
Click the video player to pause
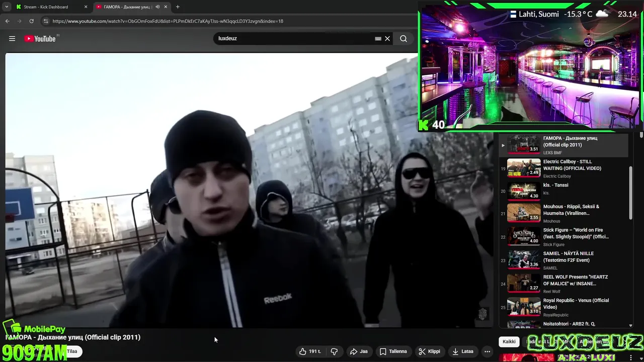pyautogui.click(x=249, y=190)
